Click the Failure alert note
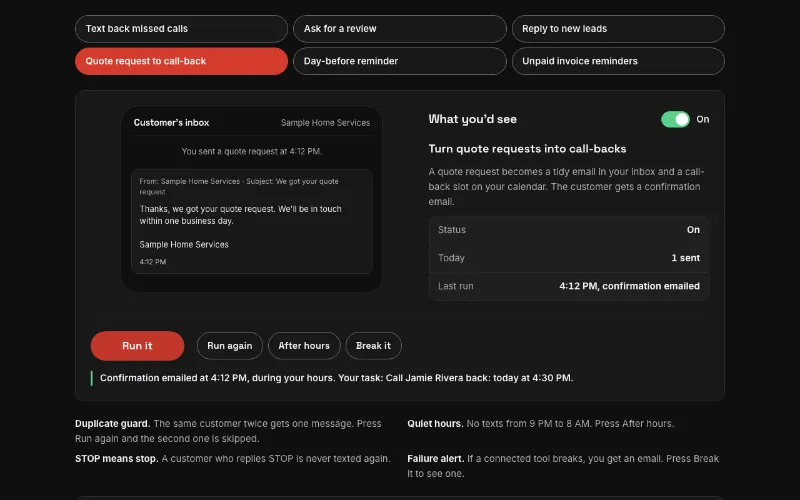This screenshot has width=800, height=500. (563, 466)
